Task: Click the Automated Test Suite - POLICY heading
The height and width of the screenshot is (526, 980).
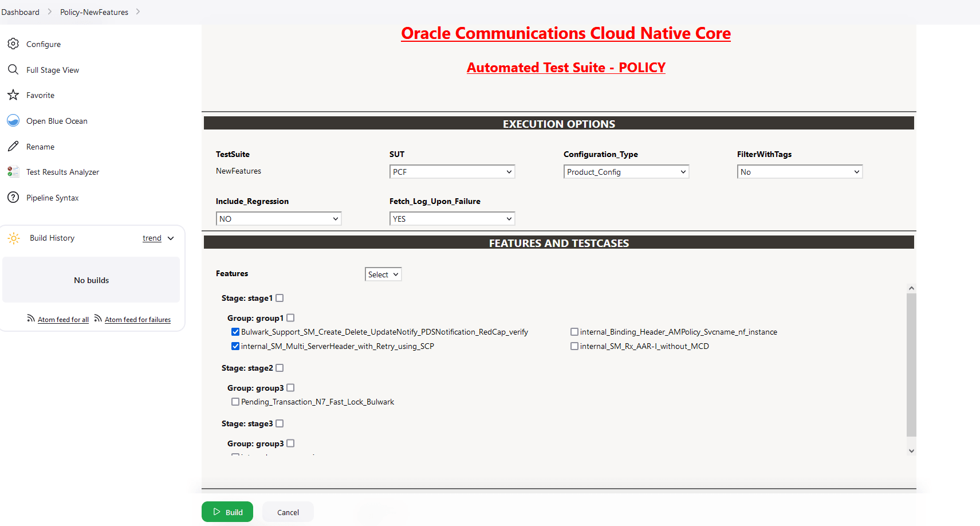Action: coord(566,68)
